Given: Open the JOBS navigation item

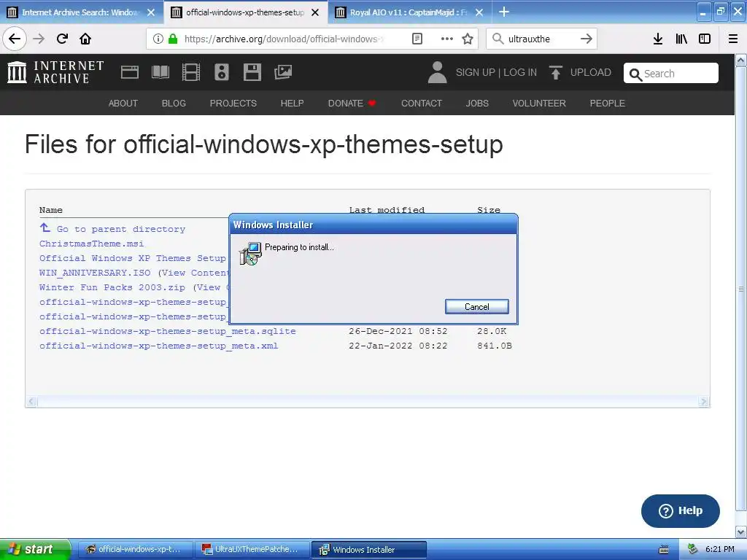Looking at the screenshot, I should pyautogui.click(x=477, y=104).
